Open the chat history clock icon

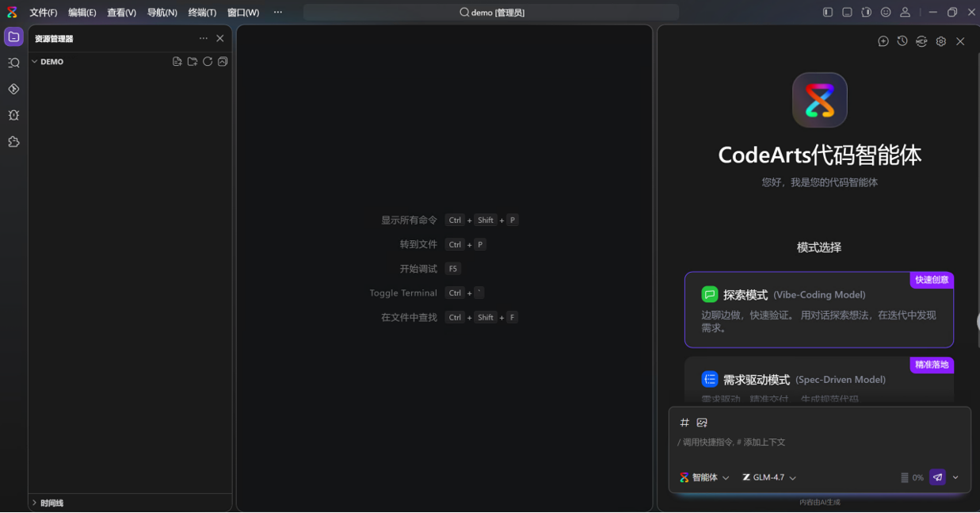[x=902, y=41]
